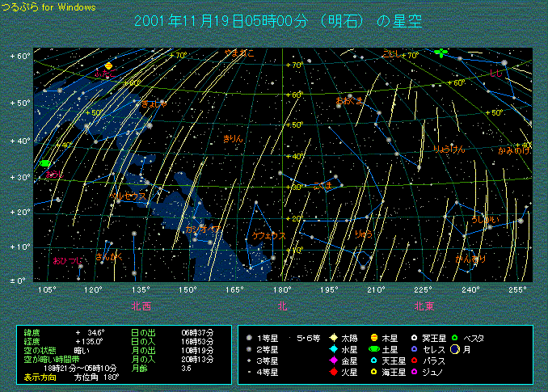Click the カシオペア constellation label
The width and height of the screenshot is (548, 392).
(203, 230)
